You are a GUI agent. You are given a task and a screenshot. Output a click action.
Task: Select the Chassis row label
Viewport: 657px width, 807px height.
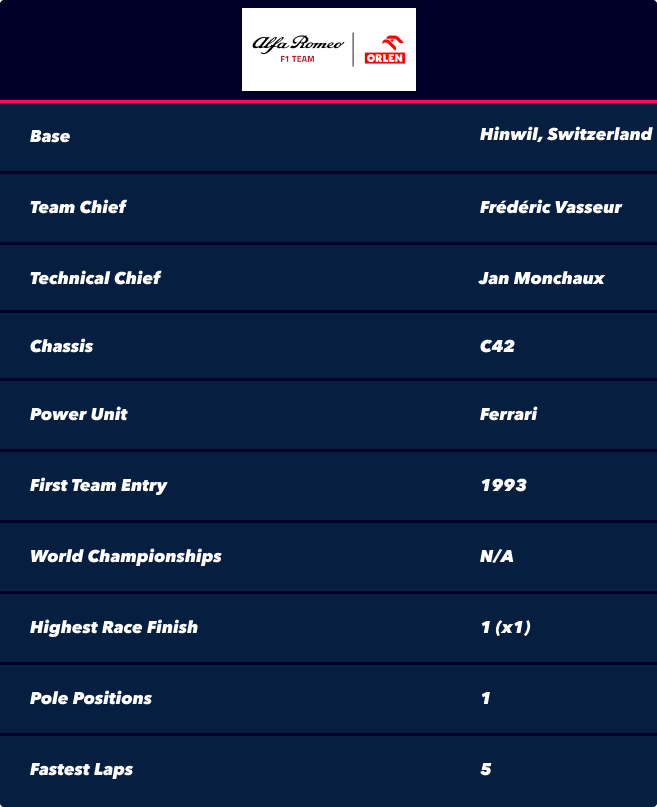coord(62,346)
